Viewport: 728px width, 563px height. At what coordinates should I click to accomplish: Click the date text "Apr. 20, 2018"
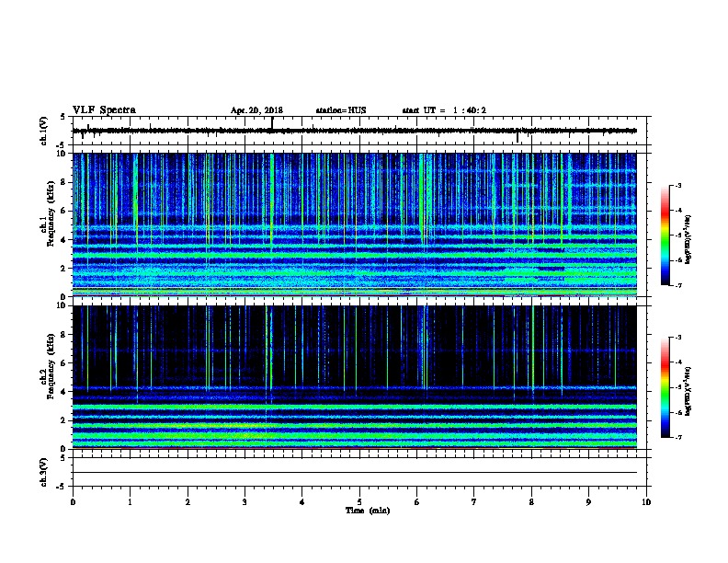click(x=256, y=110)
